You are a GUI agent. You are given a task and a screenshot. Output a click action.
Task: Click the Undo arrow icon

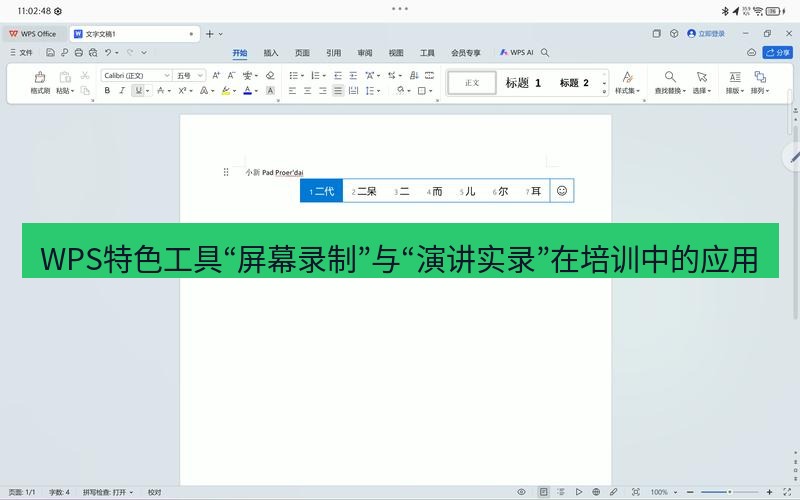(x=108, y=52)
